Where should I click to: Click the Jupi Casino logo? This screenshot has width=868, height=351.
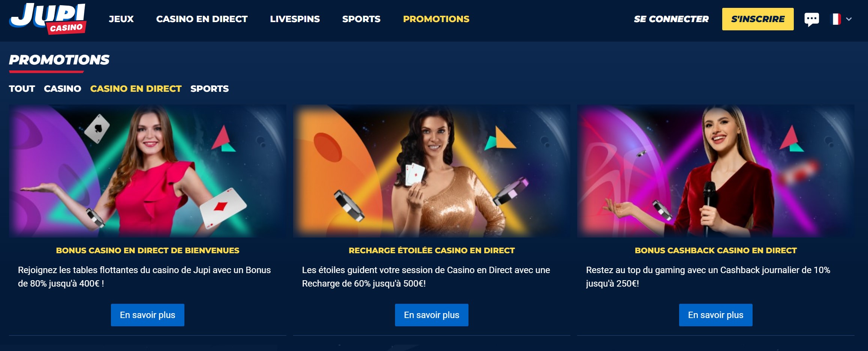click(x=48, y=19)
